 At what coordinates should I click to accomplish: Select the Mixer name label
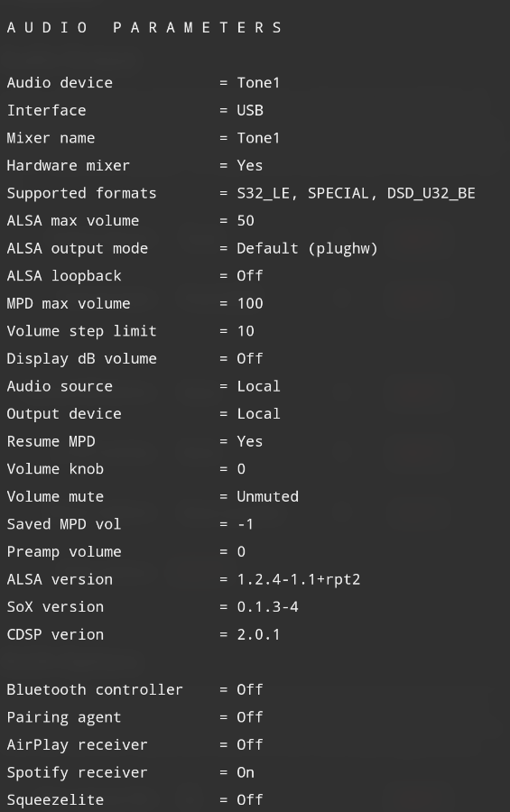coord(51,138)
